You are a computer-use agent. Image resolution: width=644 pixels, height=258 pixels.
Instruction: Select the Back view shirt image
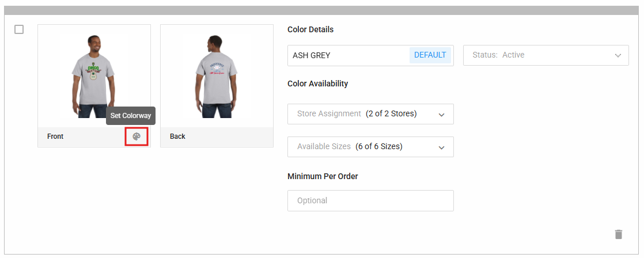pos(217,75)
